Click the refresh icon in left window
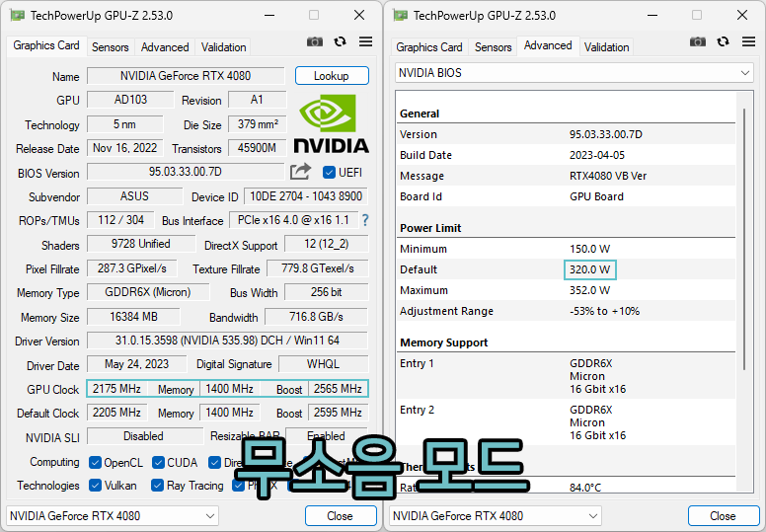 [x=340, y=42]
